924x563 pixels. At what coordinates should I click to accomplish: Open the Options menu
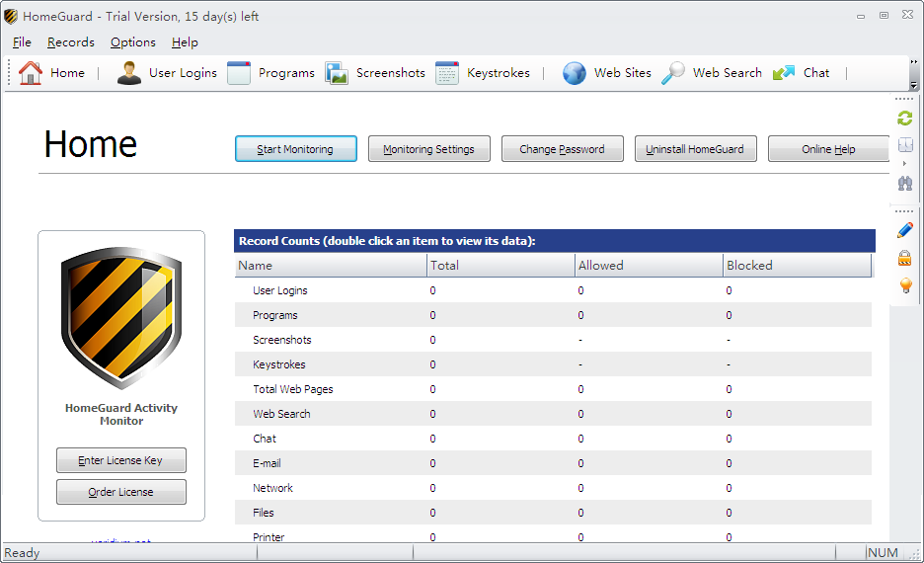tap(133, 42)
